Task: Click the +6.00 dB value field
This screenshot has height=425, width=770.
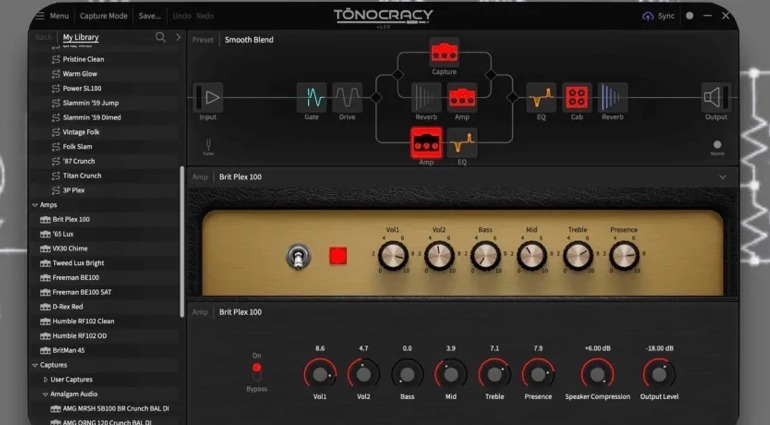Action: [x=597, y=348]
